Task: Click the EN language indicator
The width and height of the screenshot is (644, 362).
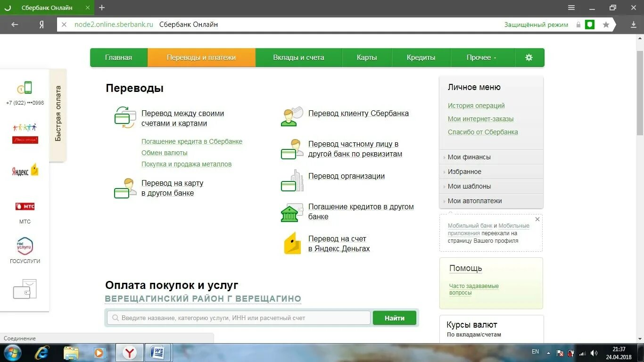Action: (535, 352)
